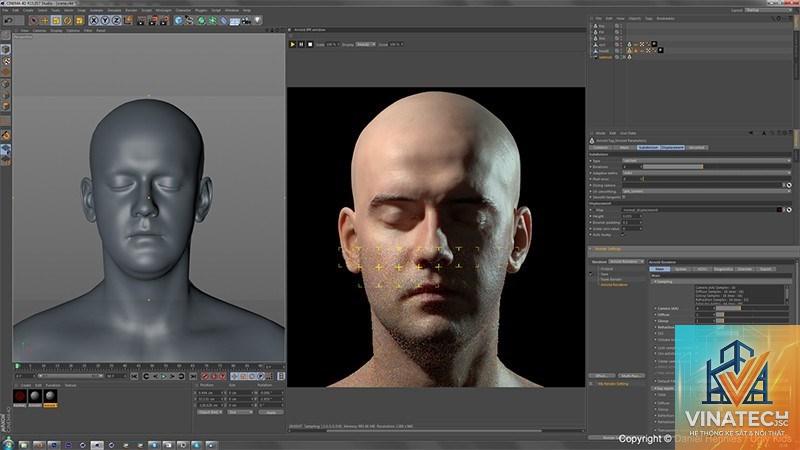Viewport: 800px width, 450px height.
Task: Click the coordinate system icon after Z
Action: click(129, 20)
